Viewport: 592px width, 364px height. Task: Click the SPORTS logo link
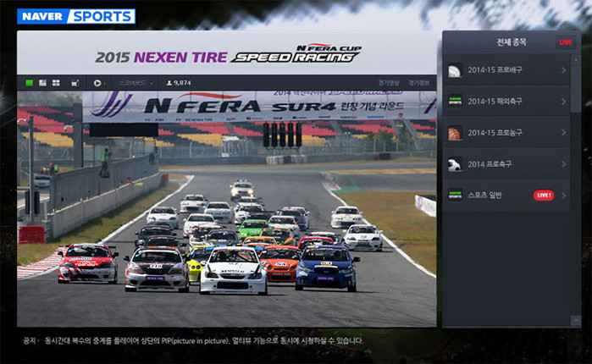click(101, 16)
